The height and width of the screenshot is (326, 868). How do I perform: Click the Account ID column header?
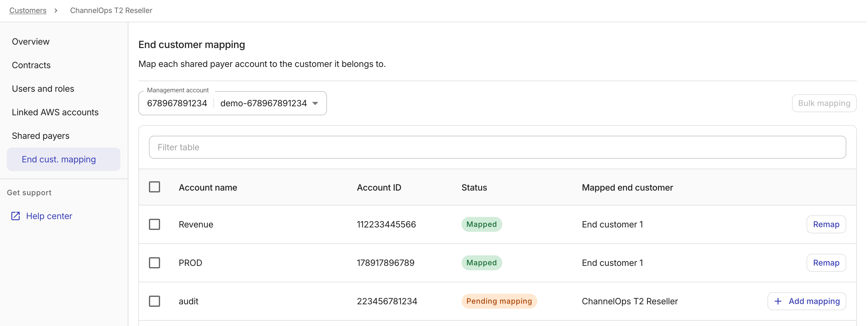point(379,187)
